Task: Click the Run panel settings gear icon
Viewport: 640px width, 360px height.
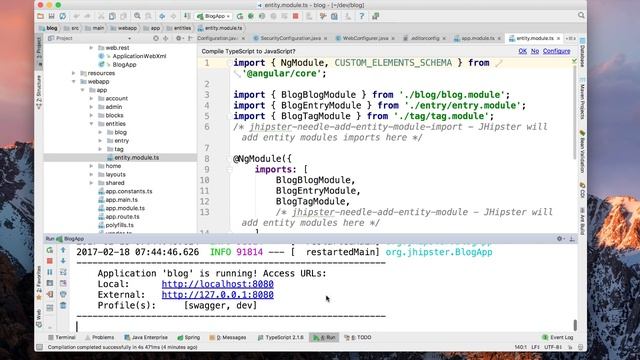Action: [x=560, y=239]
